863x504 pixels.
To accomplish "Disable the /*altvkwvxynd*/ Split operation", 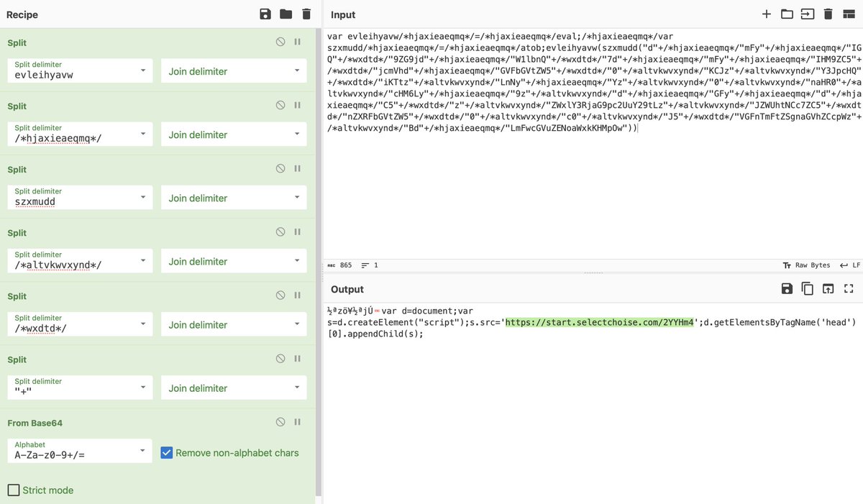I will [280, 232].
